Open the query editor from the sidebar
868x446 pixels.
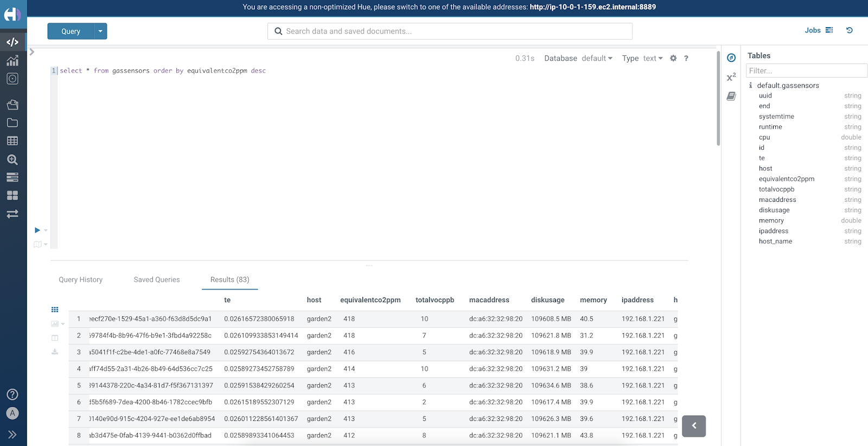(x=12, y=42)
